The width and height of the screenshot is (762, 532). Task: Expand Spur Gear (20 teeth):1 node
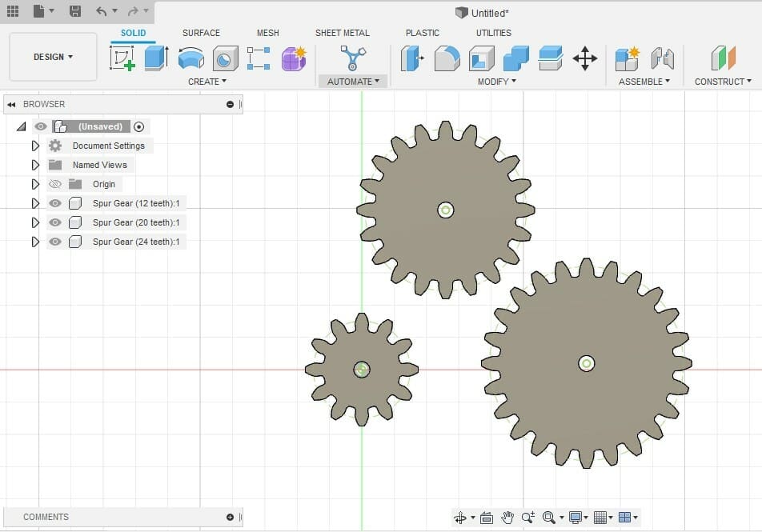point(35,222)
